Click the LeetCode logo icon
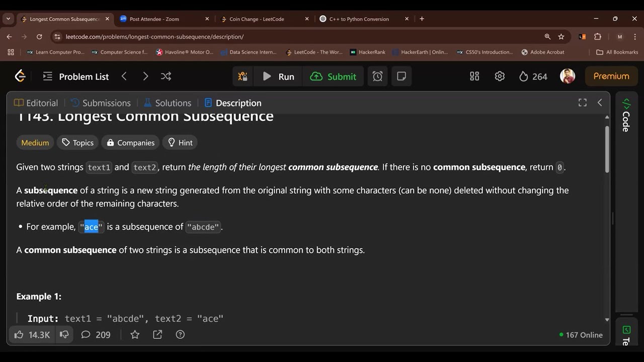This screenshot has height=362, width=644. (20, 76)
